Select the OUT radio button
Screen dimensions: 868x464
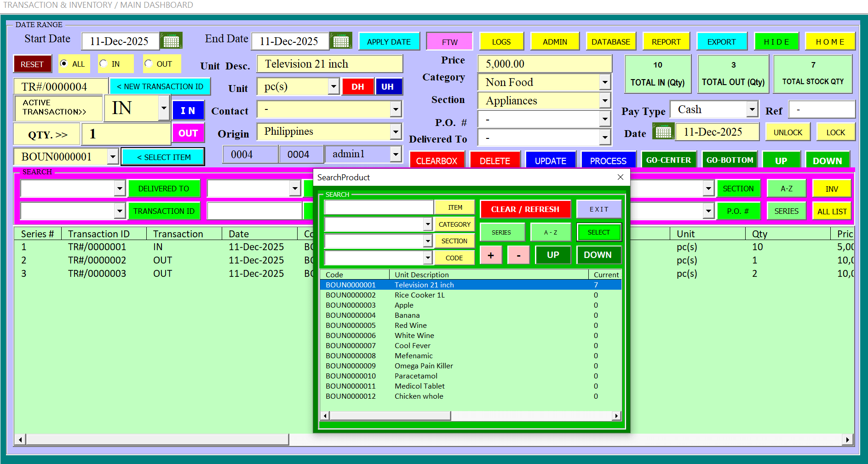tap(148, 63)
